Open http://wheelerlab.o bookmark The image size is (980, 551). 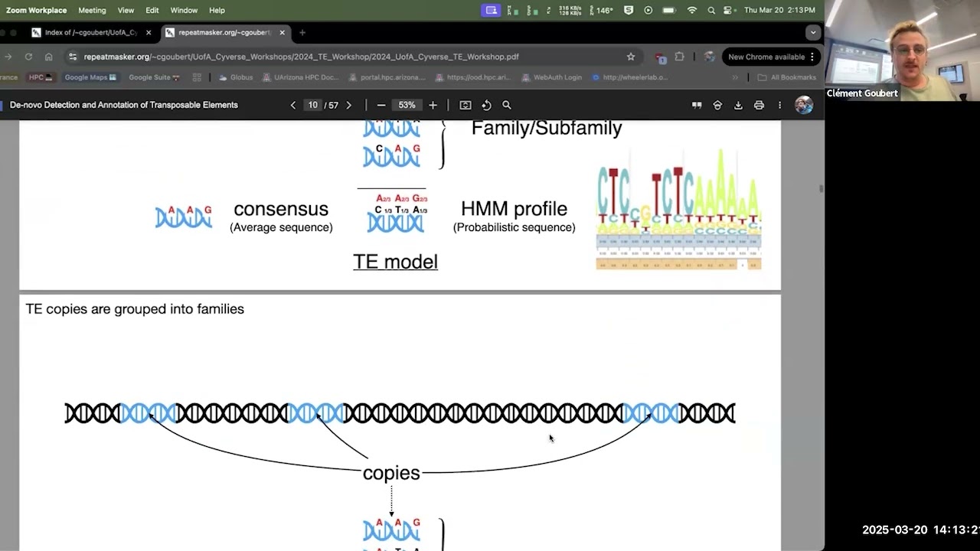[630, 77]
